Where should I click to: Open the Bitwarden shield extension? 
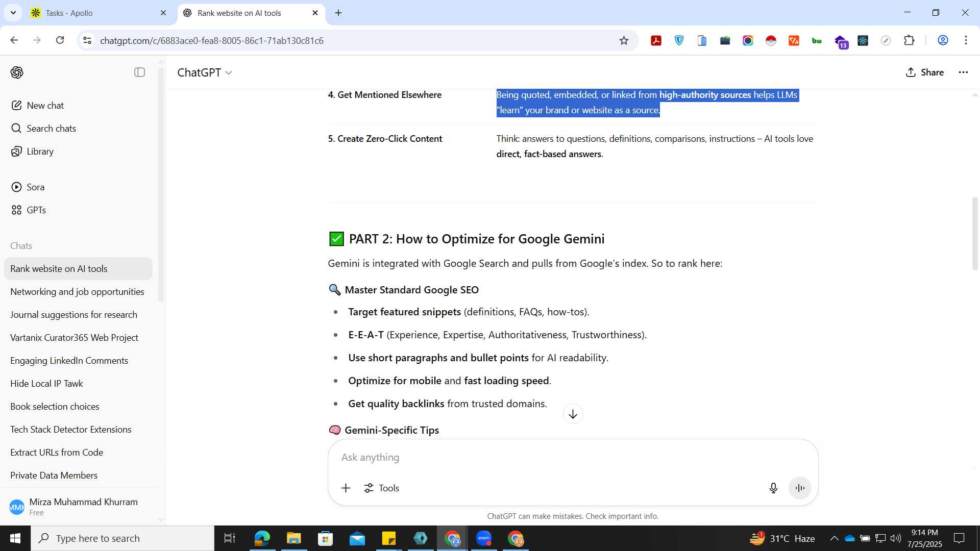[x=679, y=41]
